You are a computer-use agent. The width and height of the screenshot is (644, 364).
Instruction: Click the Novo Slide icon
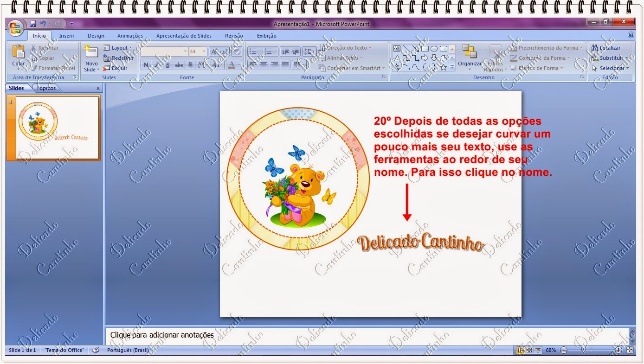click(x=91, y=52)
